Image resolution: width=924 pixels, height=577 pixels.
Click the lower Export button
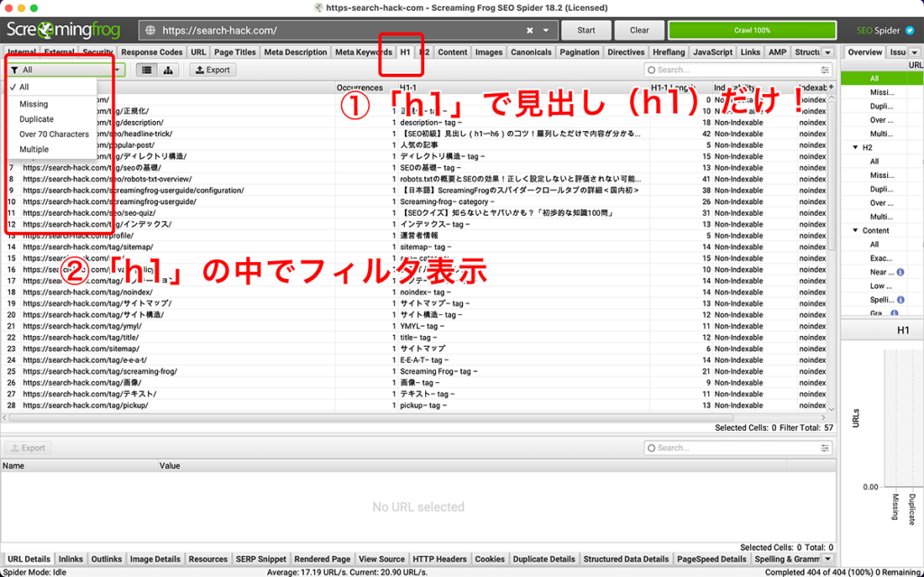coord(28,448)
